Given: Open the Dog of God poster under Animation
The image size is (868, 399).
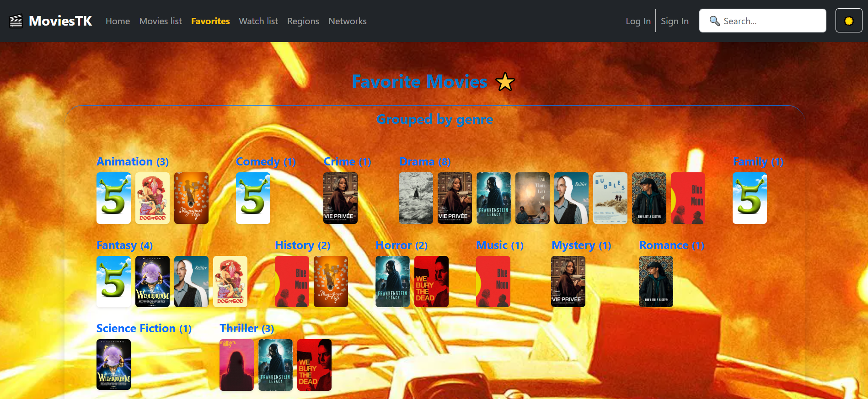Looking at the screenshot, I should 152,198.
